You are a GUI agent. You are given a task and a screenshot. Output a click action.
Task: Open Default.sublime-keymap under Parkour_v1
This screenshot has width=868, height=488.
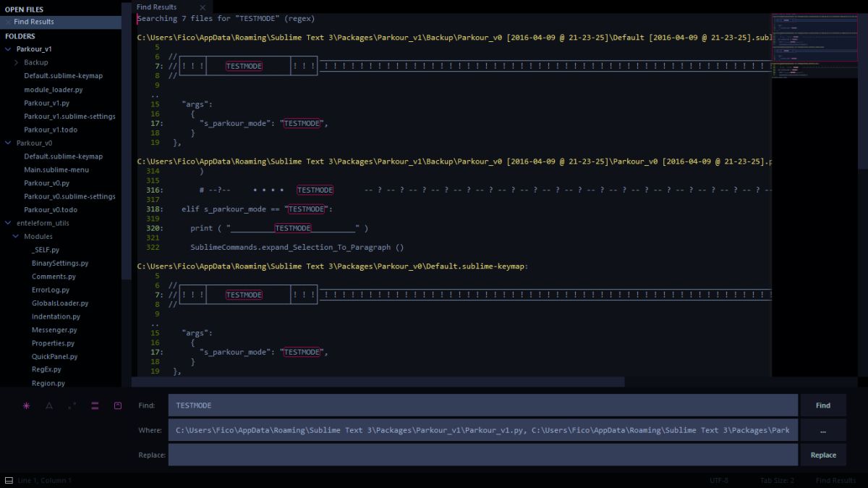tap(63, 76)
